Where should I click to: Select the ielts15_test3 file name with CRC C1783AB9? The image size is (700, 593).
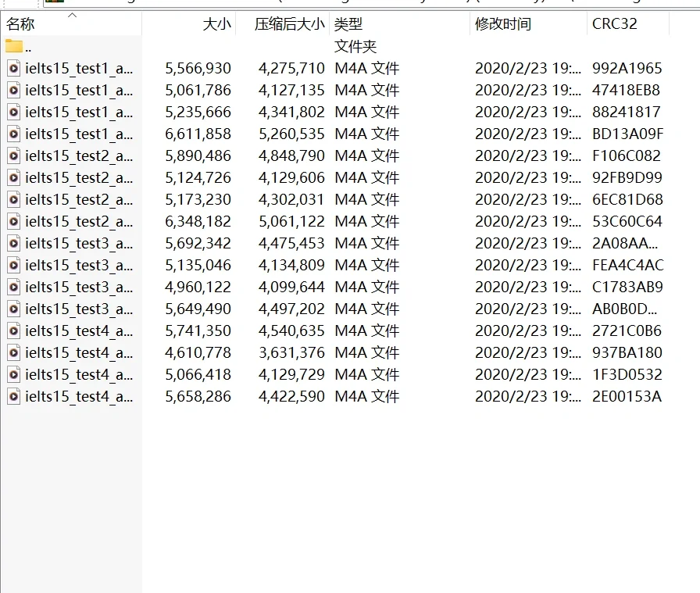point(79,287)
